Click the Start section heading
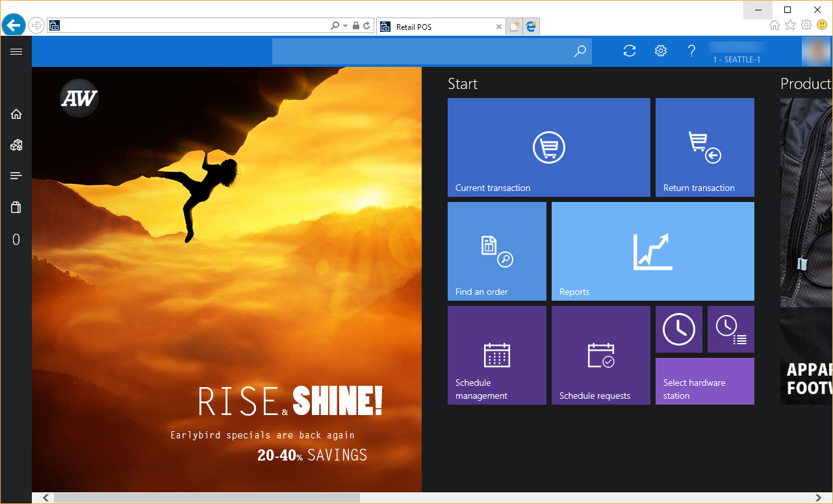Image resolution: width=833 pixels, height=504 pixels. (463, 84)
